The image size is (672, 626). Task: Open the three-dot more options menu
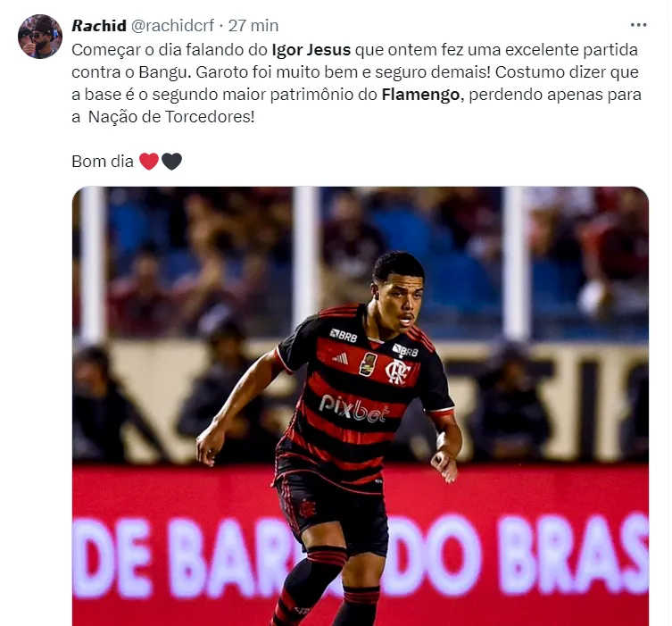click(x=638, y=25)
